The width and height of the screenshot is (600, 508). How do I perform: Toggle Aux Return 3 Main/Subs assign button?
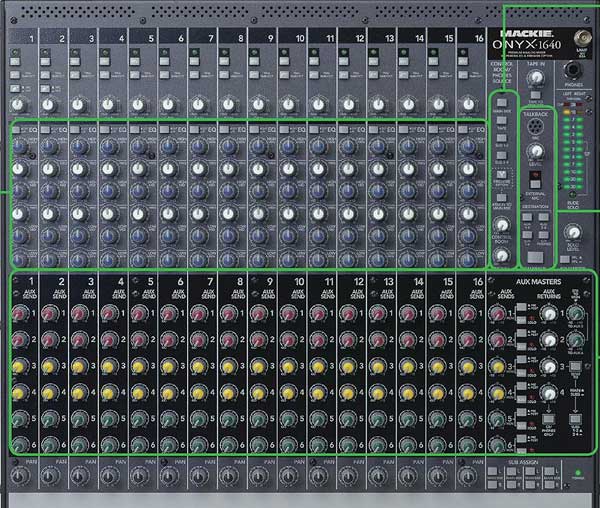pos(575,366)
